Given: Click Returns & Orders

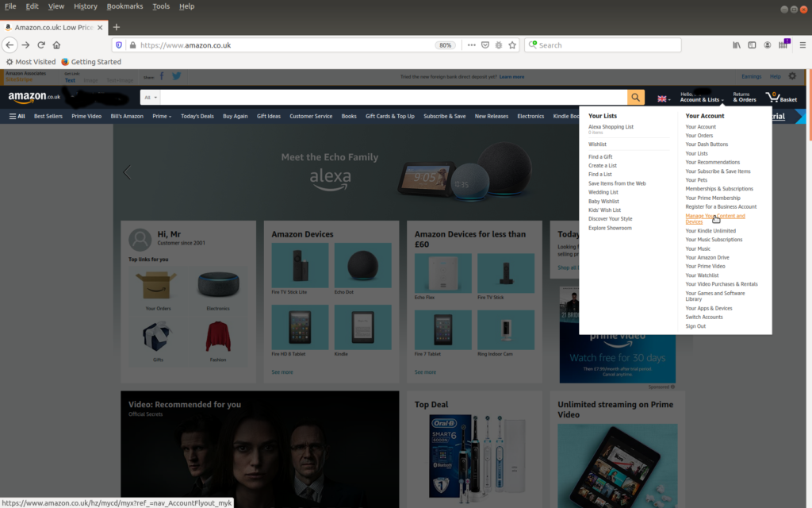Looking at the screenshot, I should click(744, 97).
